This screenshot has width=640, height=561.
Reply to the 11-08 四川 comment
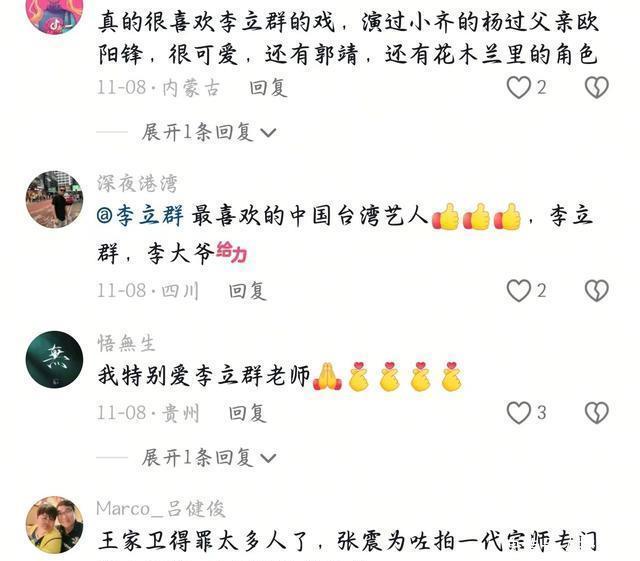coord(247,291)
